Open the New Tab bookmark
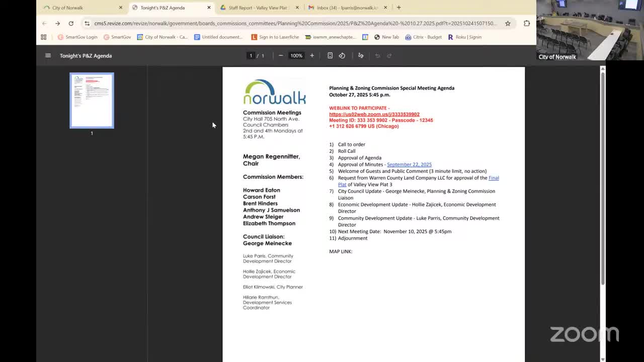Viewport: 644px width, 362px height. click(386, 37)
